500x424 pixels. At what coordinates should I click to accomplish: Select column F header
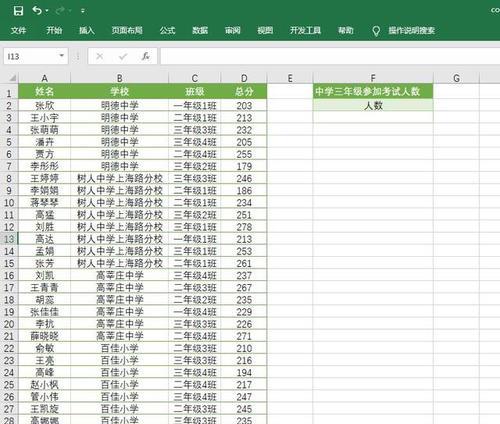click(373, 78)
